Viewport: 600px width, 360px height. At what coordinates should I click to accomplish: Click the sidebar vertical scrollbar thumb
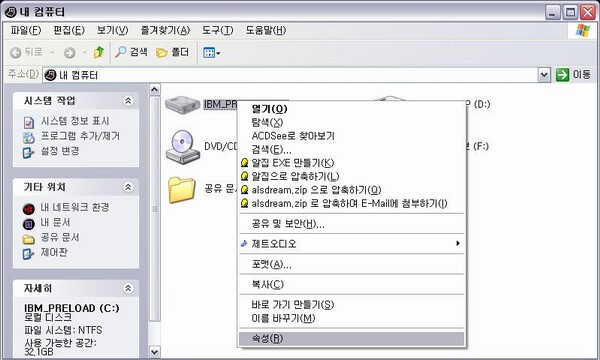155,209
